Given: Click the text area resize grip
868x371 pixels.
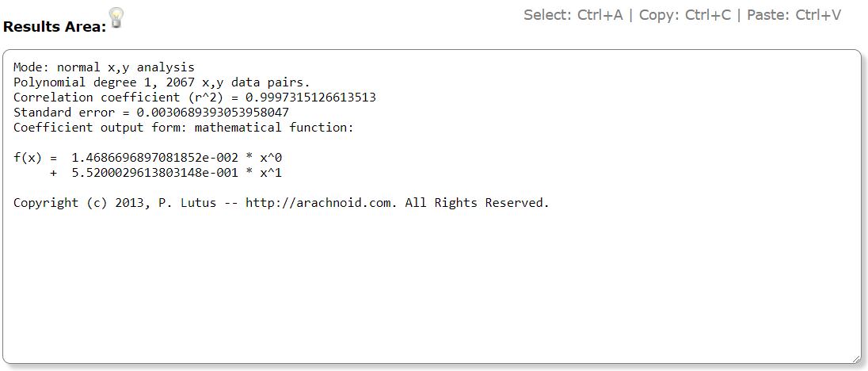Looking at the screenshot, I should coord(856,358).
